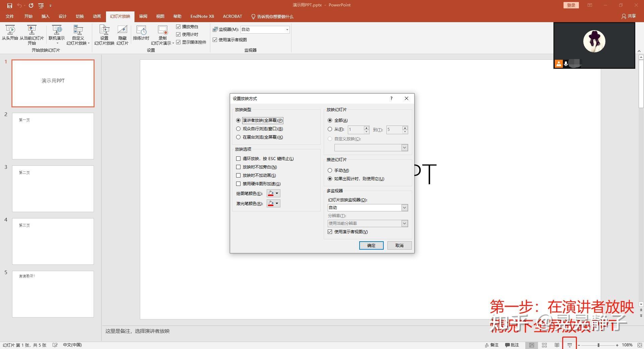644x349 pixels.
Task: Open the 切换 ribbon tab
Action: click(80, 16)
